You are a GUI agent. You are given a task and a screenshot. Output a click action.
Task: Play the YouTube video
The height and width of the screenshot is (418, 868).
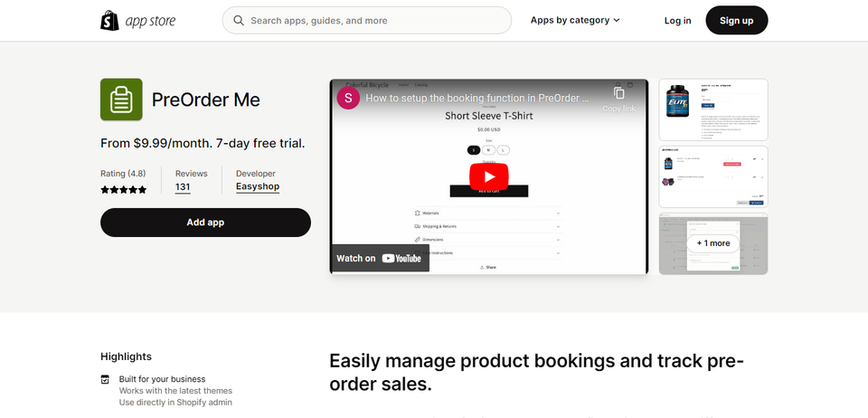point(489,176)
